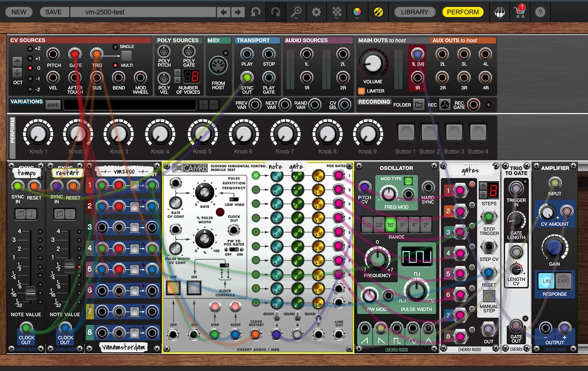The width and height of the screenshot is (588, 371).
Task: Click the NUMBER OF VOICES stepper arrows
Action: pos(178,77)
